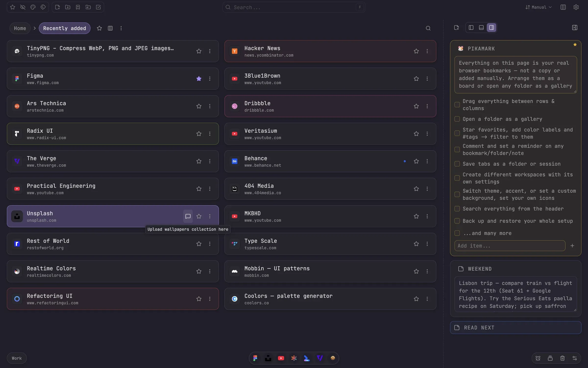Open the Realtime Colors bookmark
The height and width of the screenshot is (368, 588).
pos(113,271)
